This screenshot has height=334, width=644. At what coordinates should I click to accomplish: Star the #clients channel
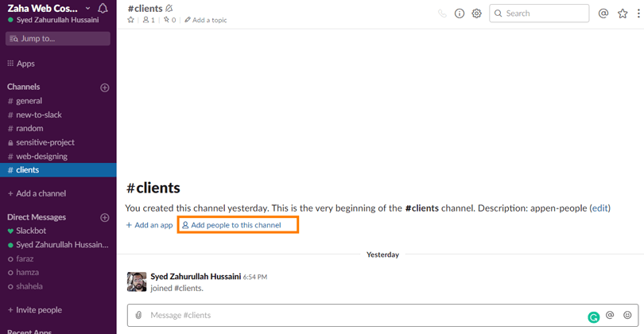[131, 20]
